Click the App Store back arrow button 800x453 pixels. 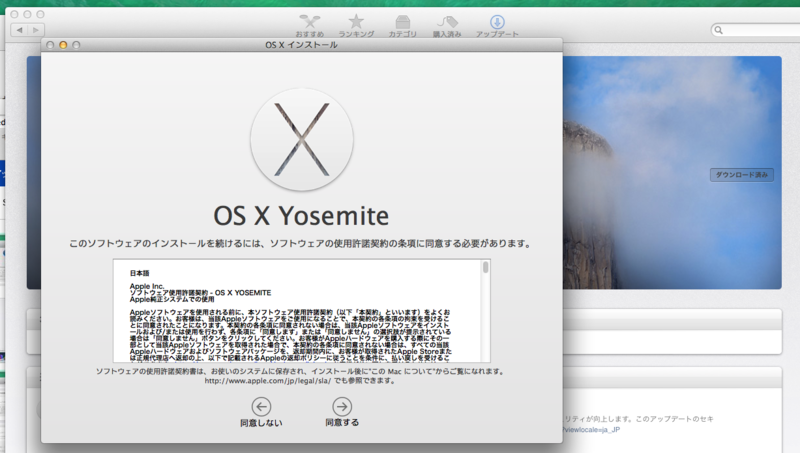coord(19,30)
